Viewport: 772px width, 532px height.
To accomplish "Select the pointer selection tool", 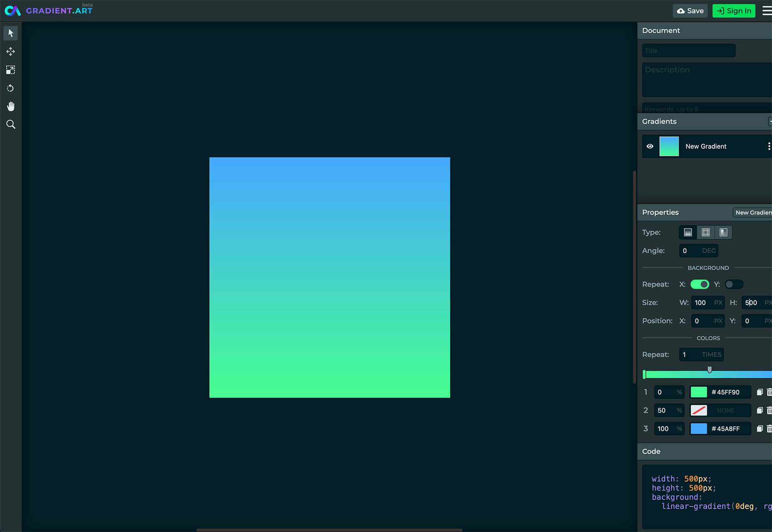I will (x=10, y=33).
